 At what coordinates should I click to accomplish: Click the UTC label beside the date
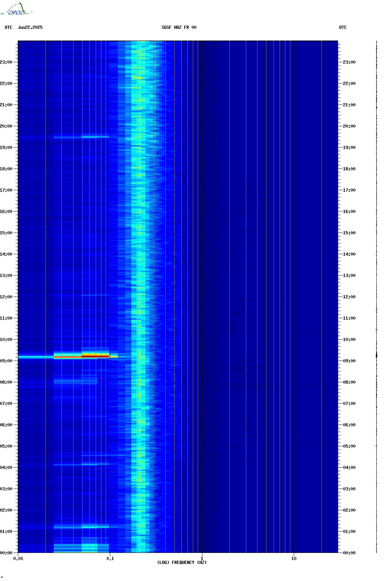[x=9, y=27]
